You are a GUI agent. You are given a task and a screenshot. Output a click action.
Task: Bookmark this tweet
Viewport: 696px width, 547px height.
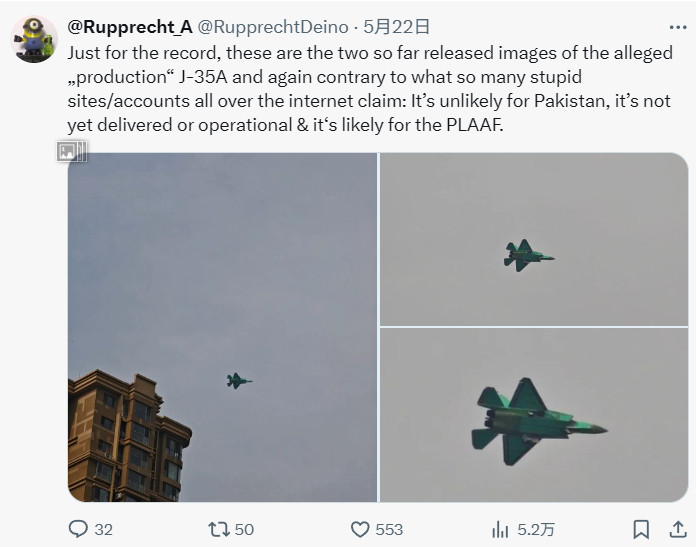click(x=641, y=529)
